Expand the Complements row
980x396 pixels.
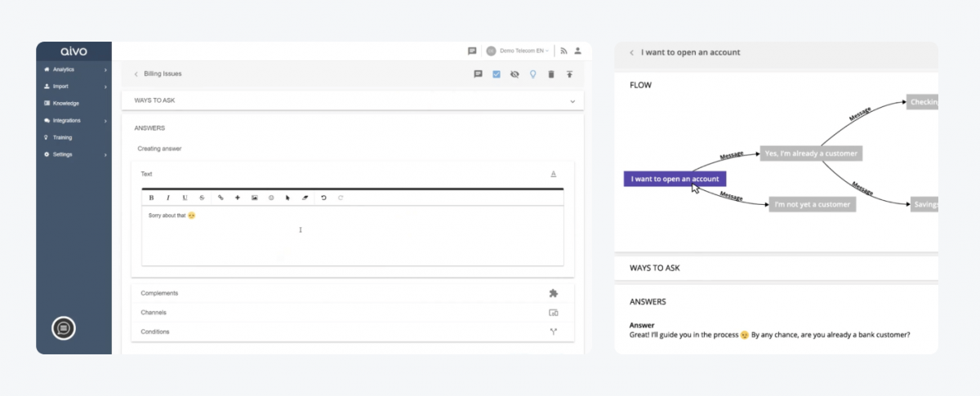[353, 293]
